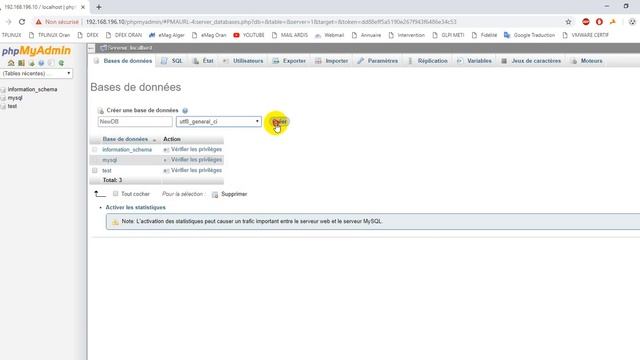
Task: Open information_schema link in the table
Action: point(127,150)
